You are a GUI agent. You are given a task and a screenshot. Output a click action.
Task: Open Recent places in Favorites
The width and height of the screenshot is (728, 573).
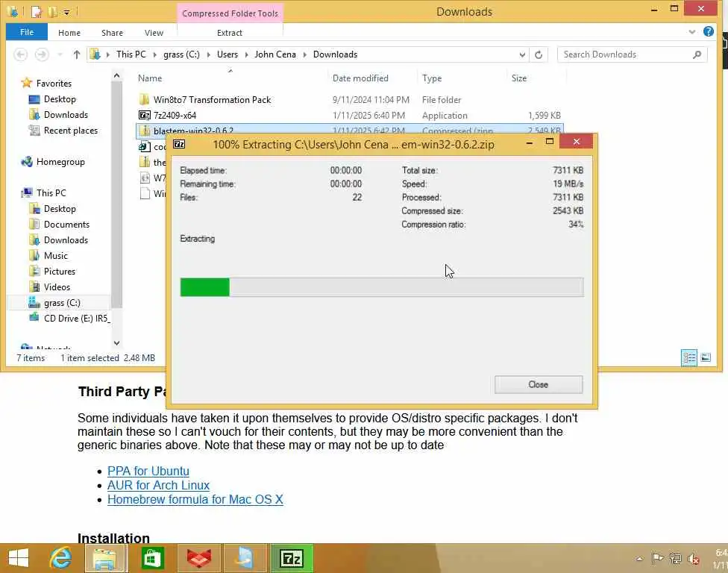71,131
